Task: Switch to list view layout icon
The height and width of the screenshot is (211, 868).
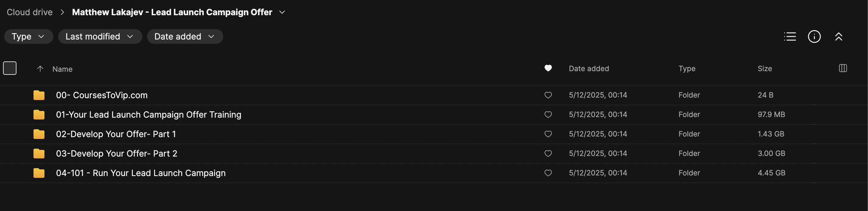Action: (x=789, y=36)
